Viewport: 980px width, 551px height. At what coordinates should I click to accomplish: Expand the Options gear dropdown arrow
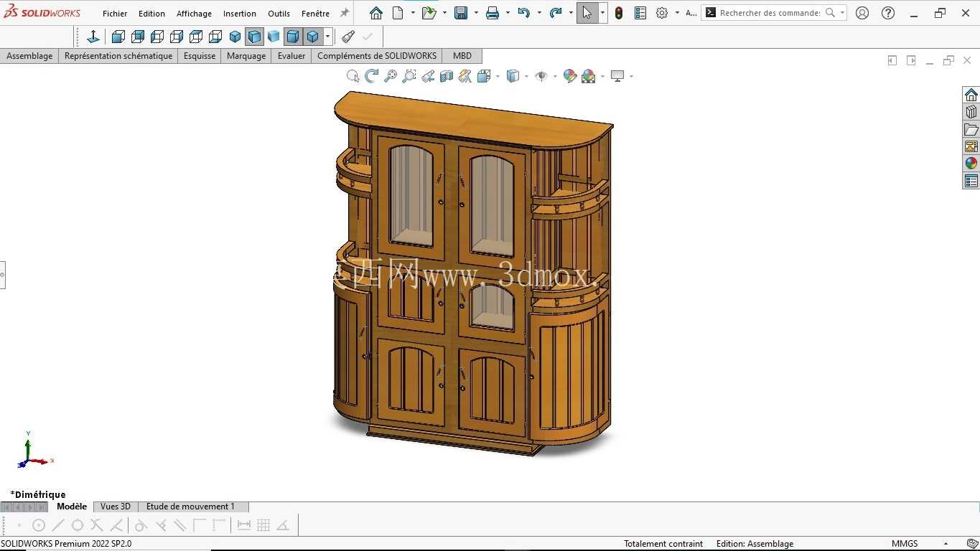[676, 13]
